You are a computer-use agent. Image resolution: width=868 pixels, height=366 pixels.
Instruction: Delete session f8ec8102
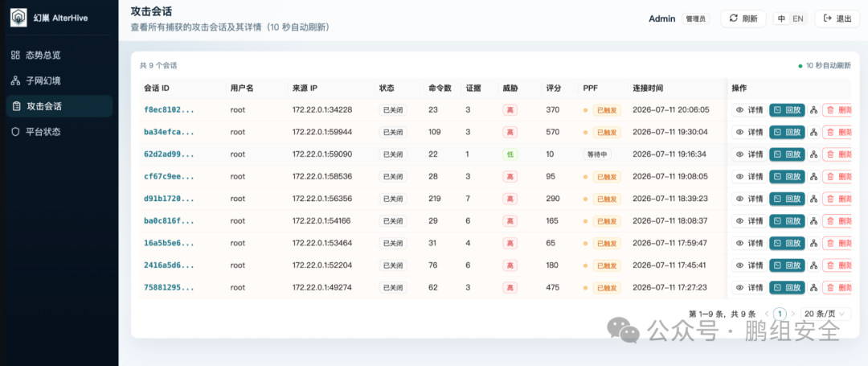pyautogui.click(x=837, y=110)
